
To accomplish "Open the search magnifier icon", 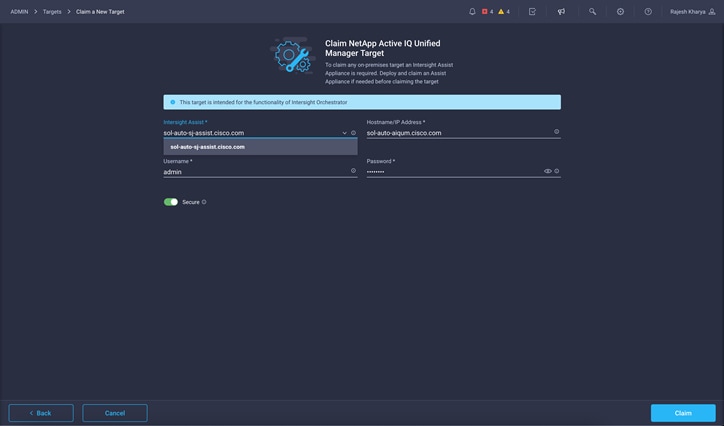I will tap(592, 12).
